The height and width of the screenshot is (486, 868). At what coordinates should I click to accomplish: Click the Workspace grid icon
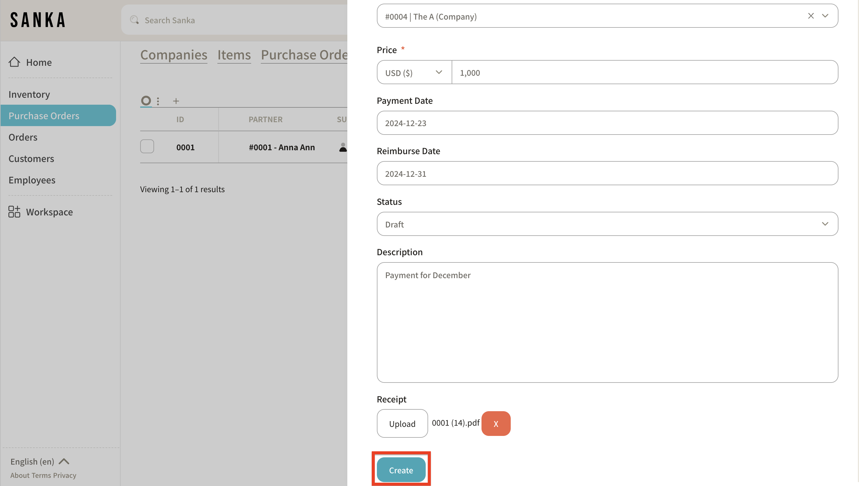pyautogui.click(x=14, y=212)
